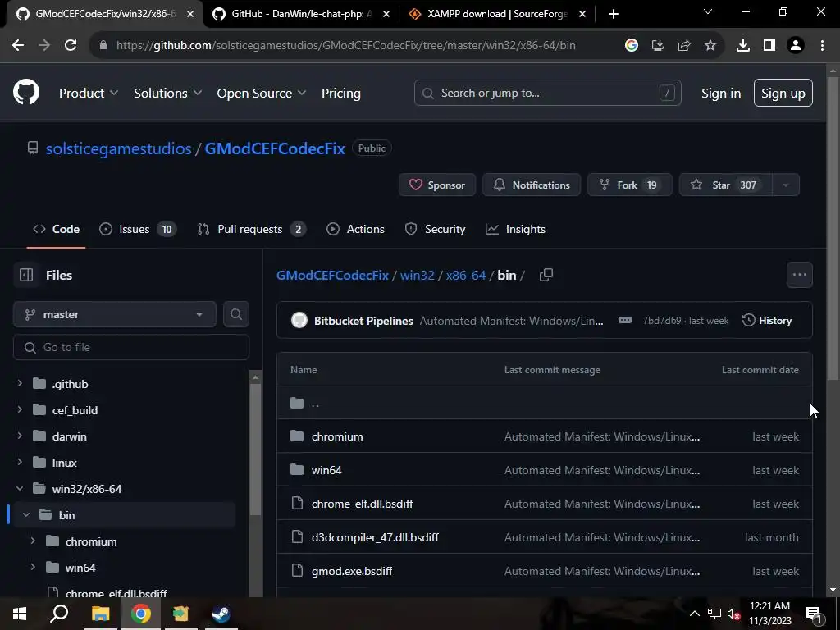The image size is (840, 630).
Task: Open the GitHub home logo
Action: point(26,92)
